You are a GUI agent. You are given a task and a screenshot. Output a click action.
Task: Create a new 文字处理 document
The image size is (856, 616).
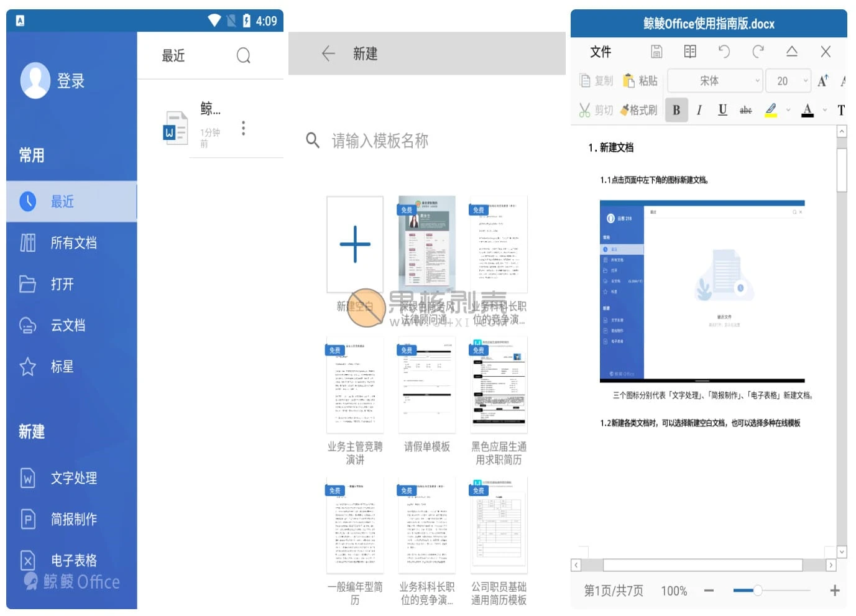[x=71, y=478]
